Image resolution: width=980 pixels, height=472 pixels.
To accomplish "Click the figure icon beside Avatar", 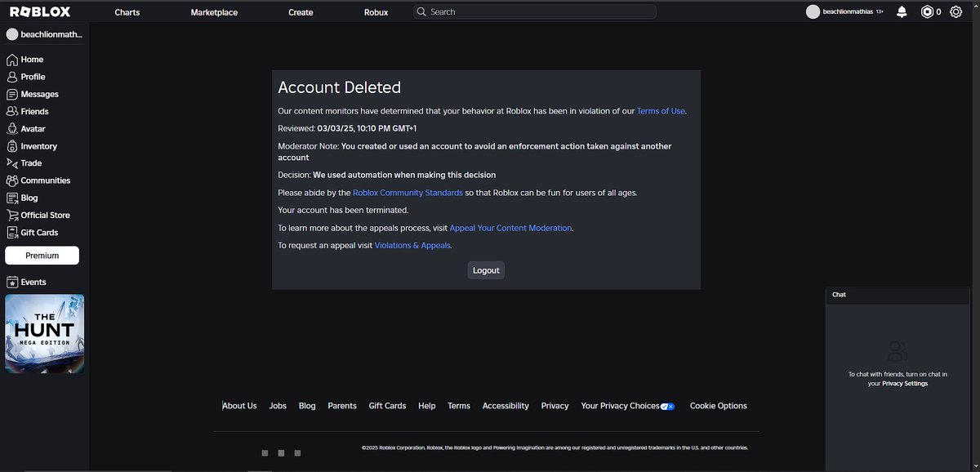I will tap(12, 129).
